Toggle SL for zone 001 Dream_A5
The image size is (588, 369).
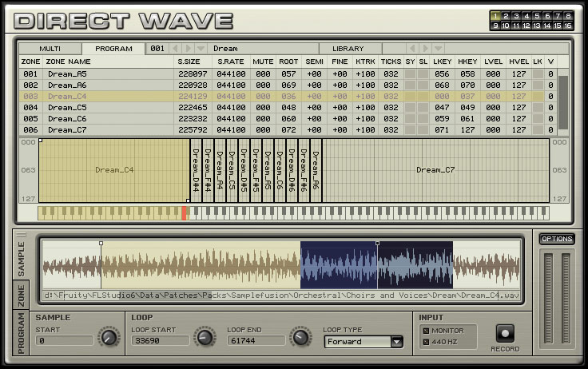(423, 73)
